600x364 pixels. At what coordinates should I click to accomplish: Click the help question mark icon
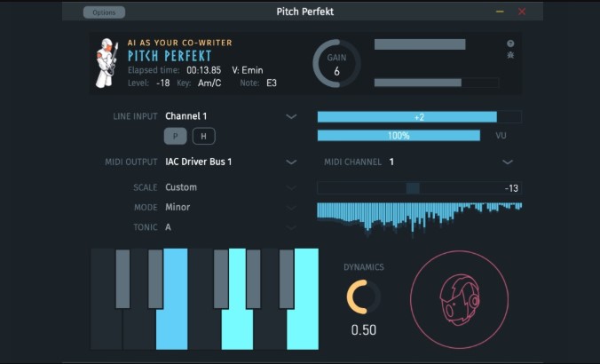pyautogui.click(x=510, y=44)
